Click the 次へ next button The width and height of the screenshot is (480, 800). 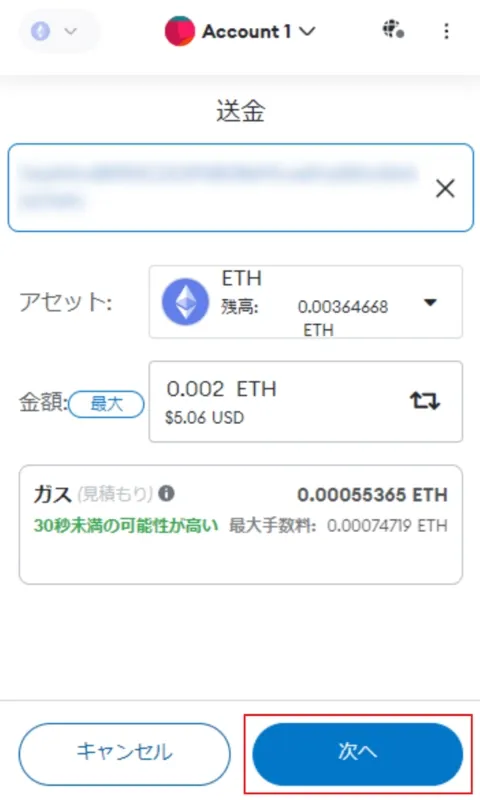point(358,754)
